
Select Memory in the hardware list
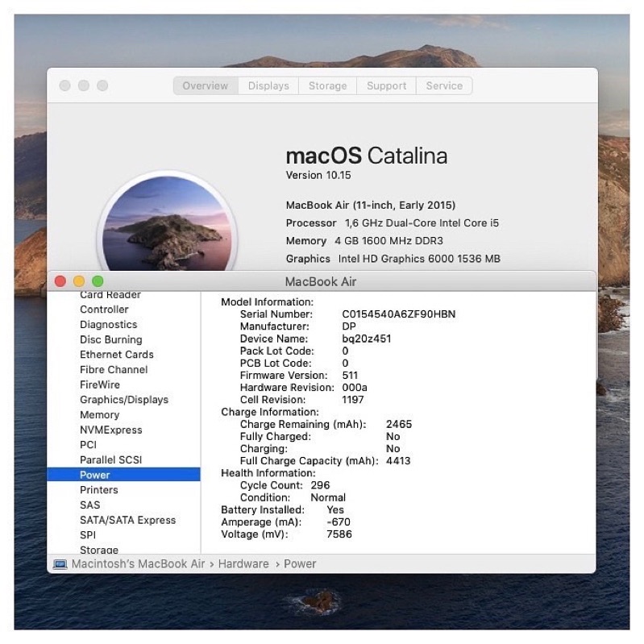[x=99, y=415]
